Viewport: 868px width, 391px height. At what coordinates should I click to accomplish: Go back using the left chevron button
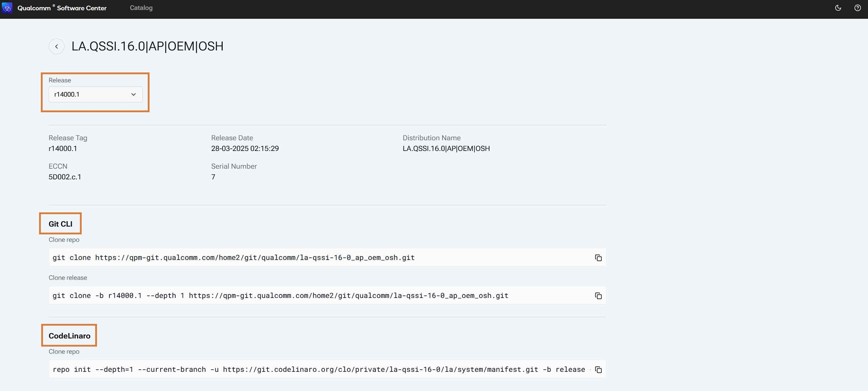tap(56, 47)
